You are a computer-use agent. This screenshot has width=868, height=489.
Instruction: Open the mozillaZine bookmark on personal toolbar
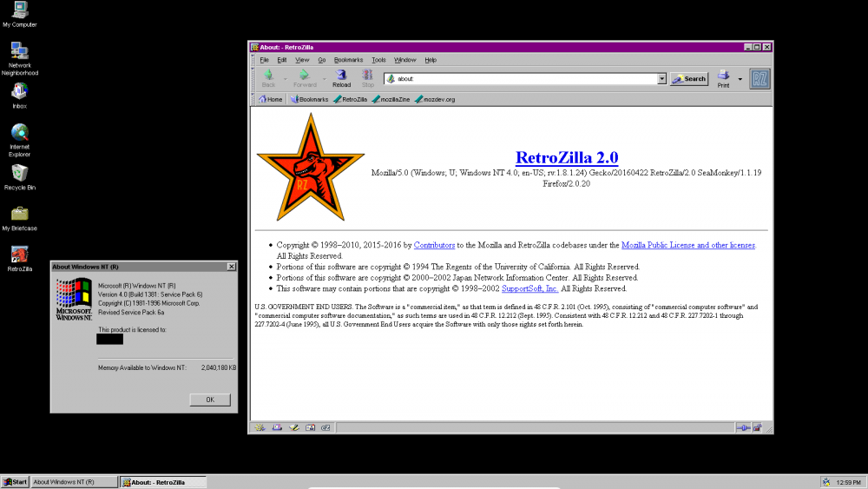(x=391, y=100)
